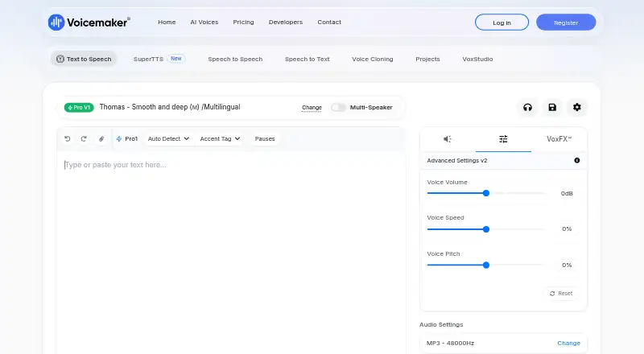644x354 pixels.
Task: Switch to Speech to Speech
Action: pyautogui.click(x=235, y=60)
